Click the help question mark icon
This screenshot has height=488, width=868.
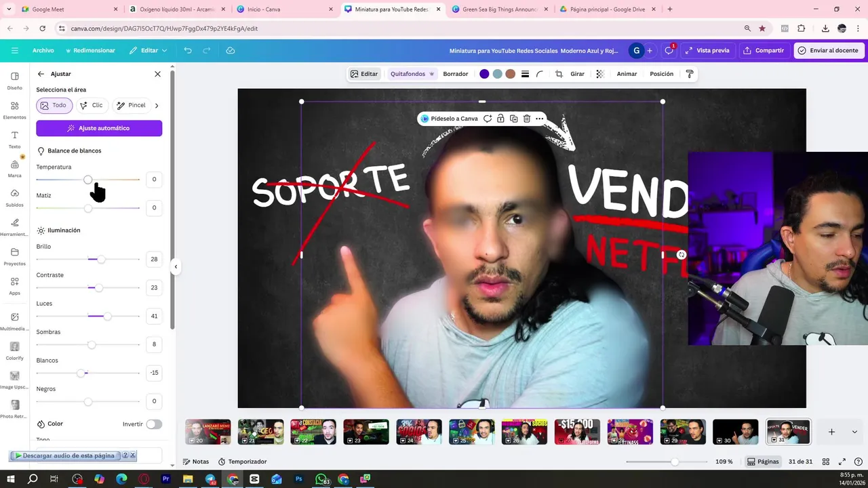point(859,462)
